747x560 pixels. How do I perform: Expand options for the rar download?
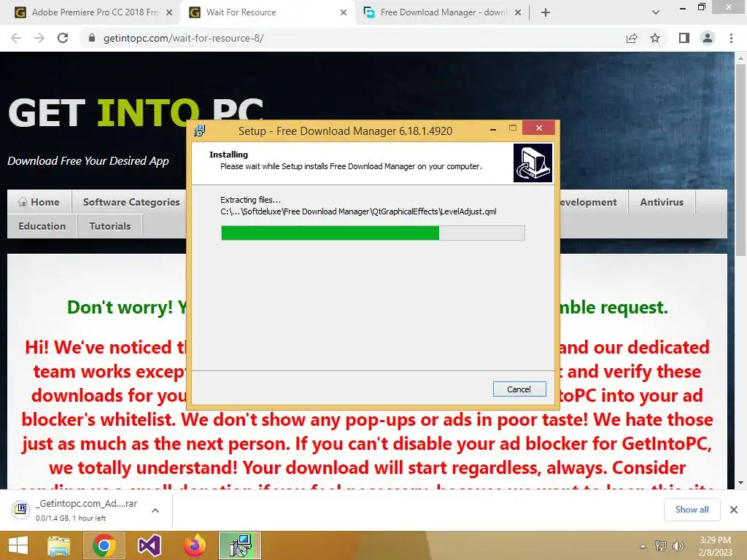tap(155, 510)
